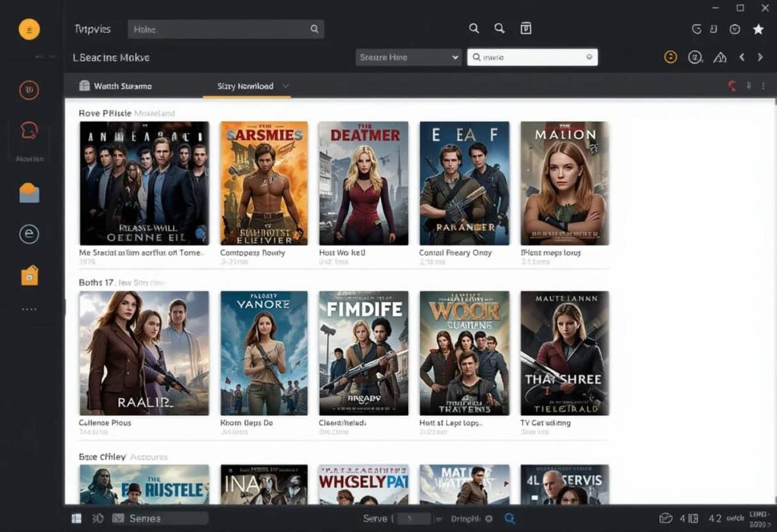Click circled icon beside orange face icon
The image size is (777, 532).
point(695,58)
